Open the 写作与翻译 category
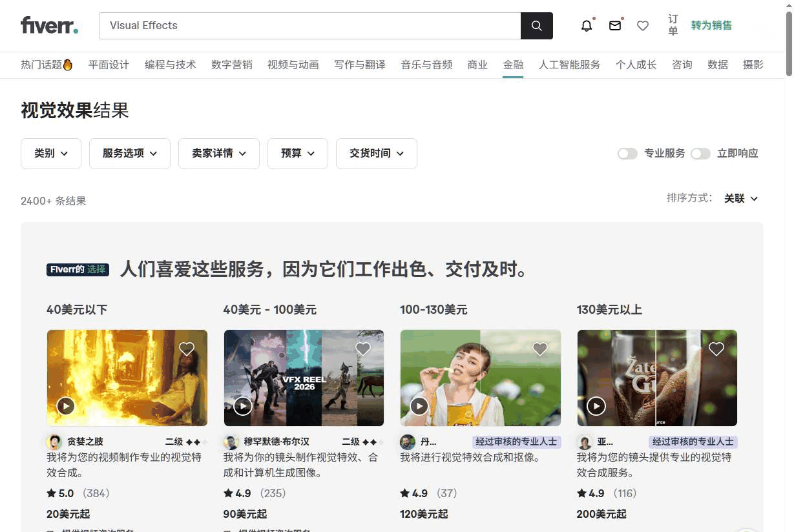The image size is (794, 532). (360, 65)
